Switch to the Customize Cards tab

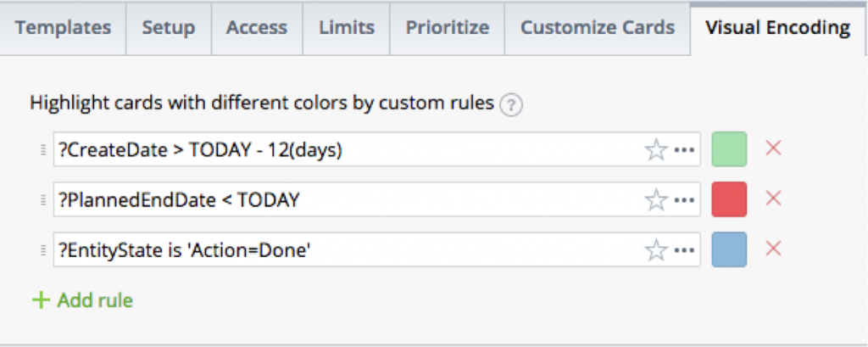coord(598,28)
